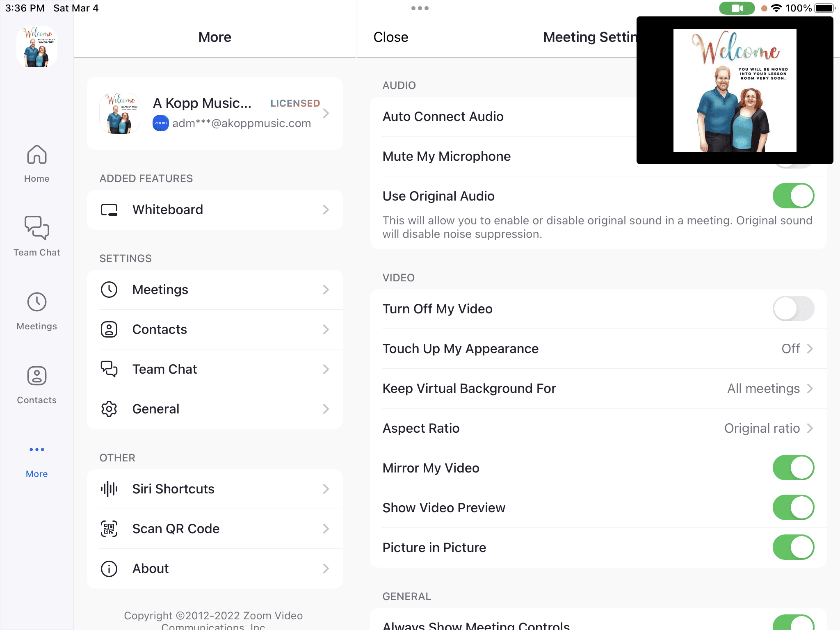Tap the About info icon
This screenshot has width=840, height=630.
pos(109,568)
